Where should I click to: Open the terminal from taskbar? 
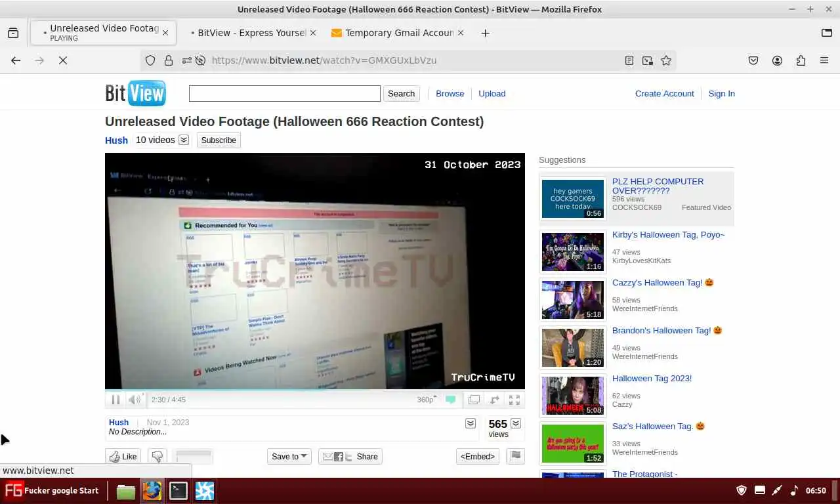coord(178,491)
